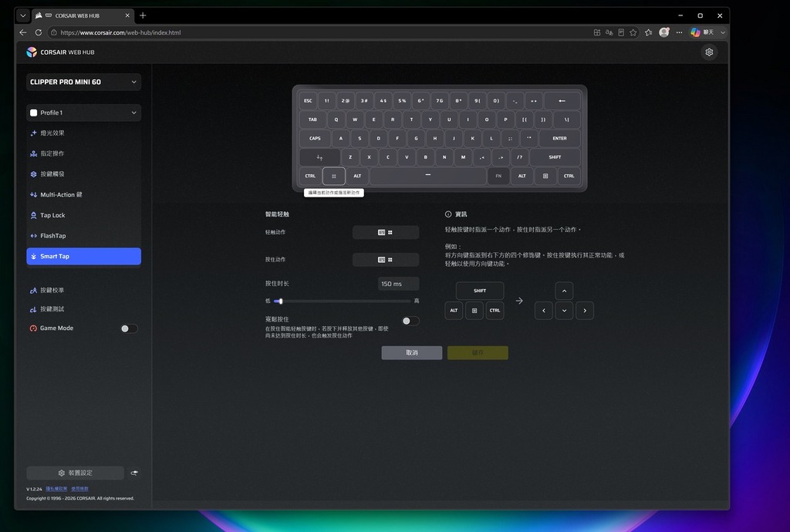Select the FN key on the keyboard layout

498,176
